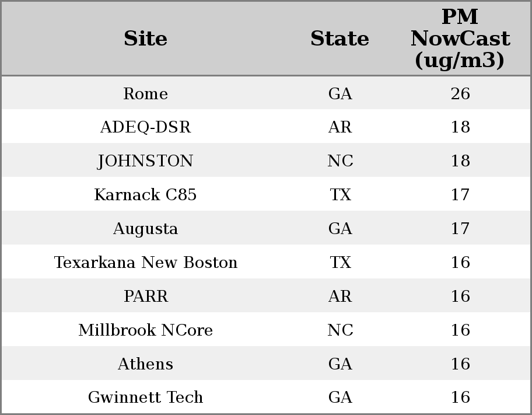The image size is (532, 415).
Task: Click the AR state cell for PARR
Action: coord(340,296)
